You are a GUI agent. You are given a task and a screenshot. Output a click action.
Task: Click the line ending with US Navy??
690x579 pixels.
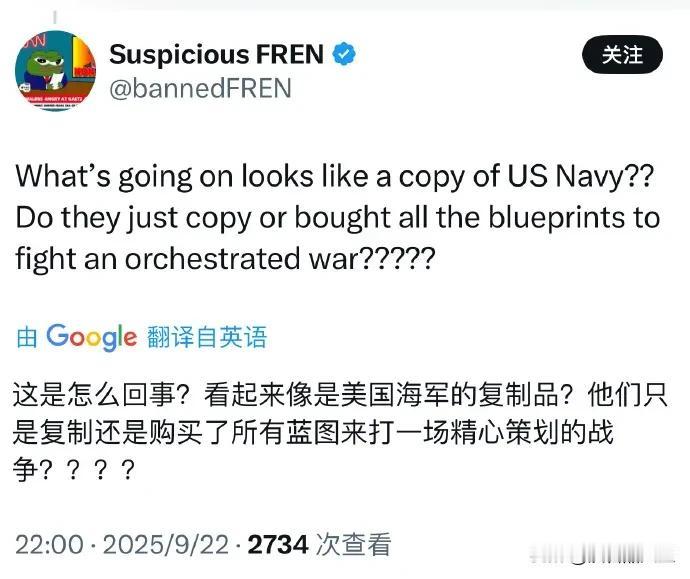coord(334,177)
